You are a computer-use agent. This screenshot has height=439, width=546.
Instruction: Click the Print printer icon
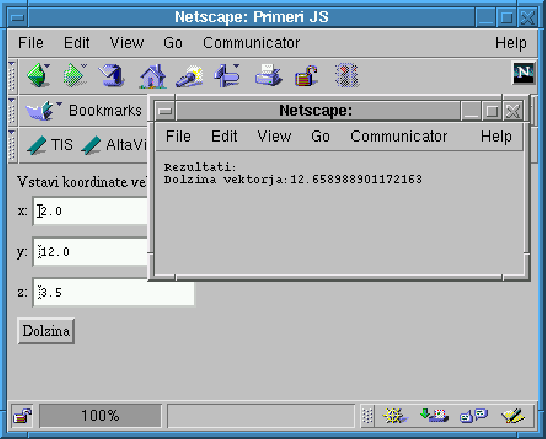pyautogui.click(x=268, y=75)
